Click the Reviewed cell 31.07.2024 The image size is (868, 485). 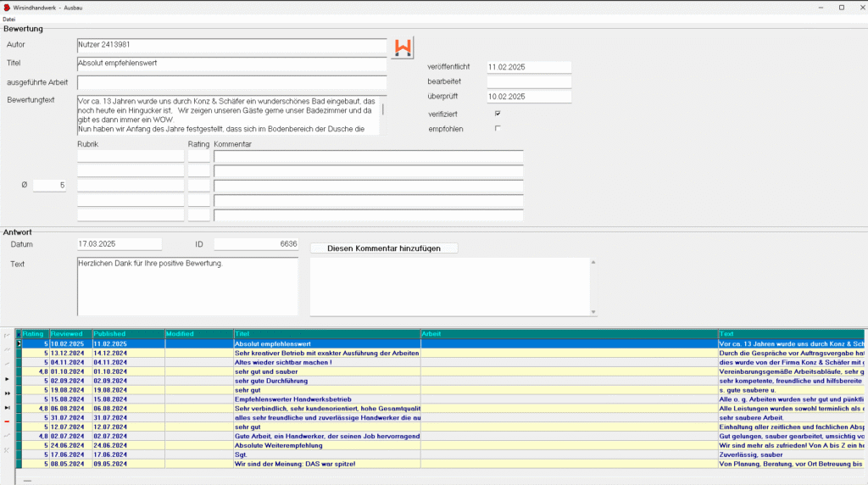point(71,418)
